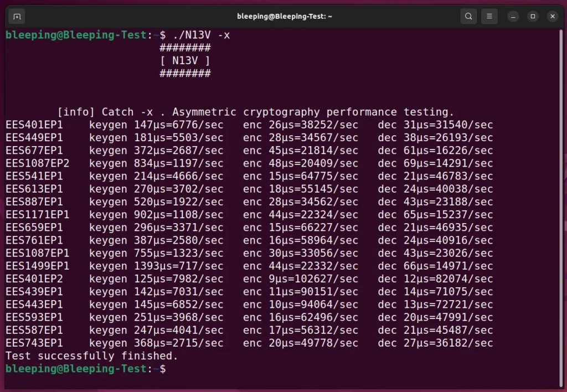Close the terminal window
Viewport: 567px width, 392px height.
[553, 16]
